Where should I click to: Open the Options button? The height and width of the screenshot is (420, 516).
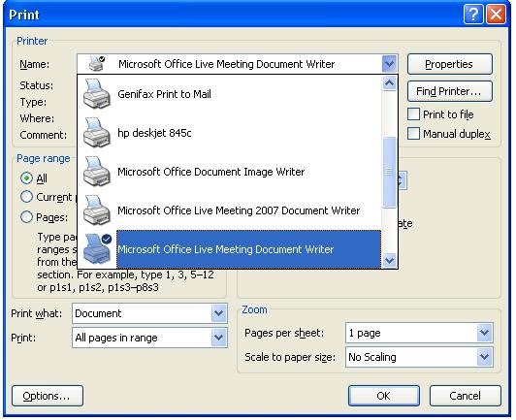point(48,396)
